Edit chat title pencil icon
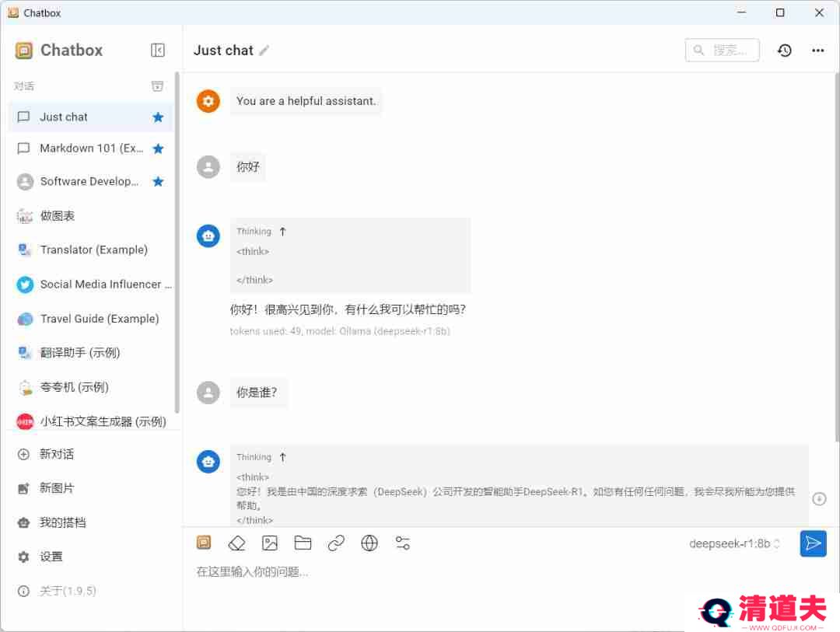Image resolution: width=840 pixels, height=632 pixels. 264,51
